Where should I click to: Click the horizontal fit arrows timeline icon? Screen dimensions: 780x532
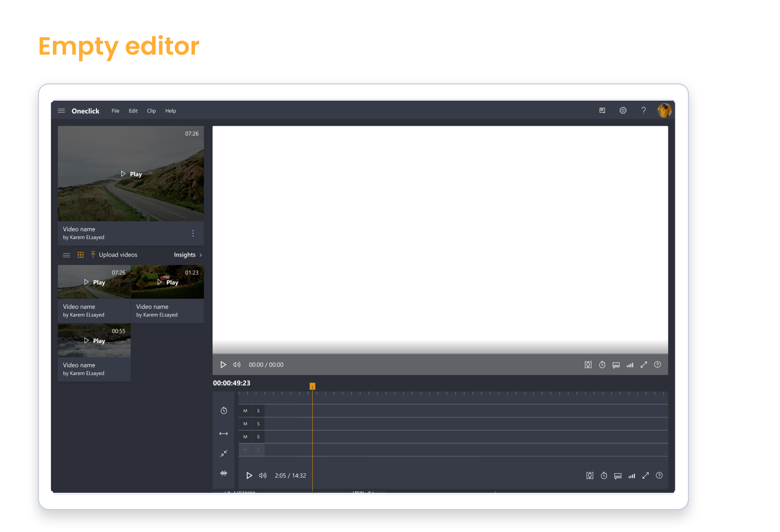(224, 434)
